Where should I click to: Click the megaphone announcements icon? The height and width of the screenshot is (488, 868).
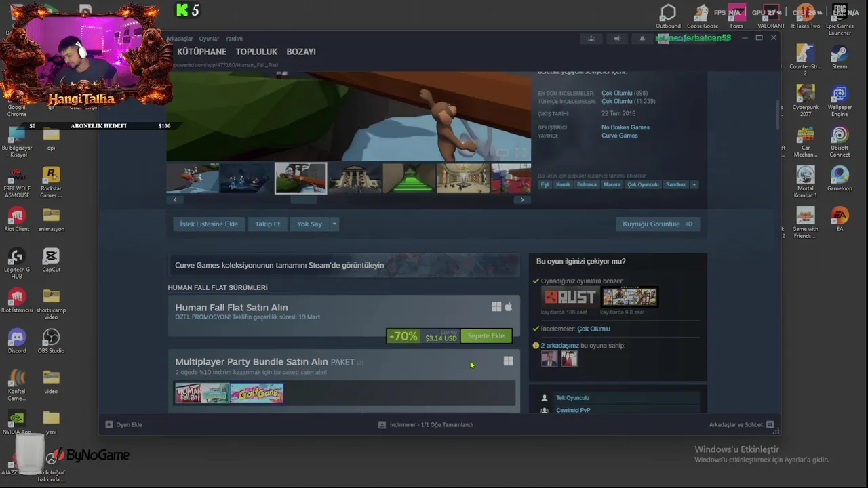click(x=617, y=39)
